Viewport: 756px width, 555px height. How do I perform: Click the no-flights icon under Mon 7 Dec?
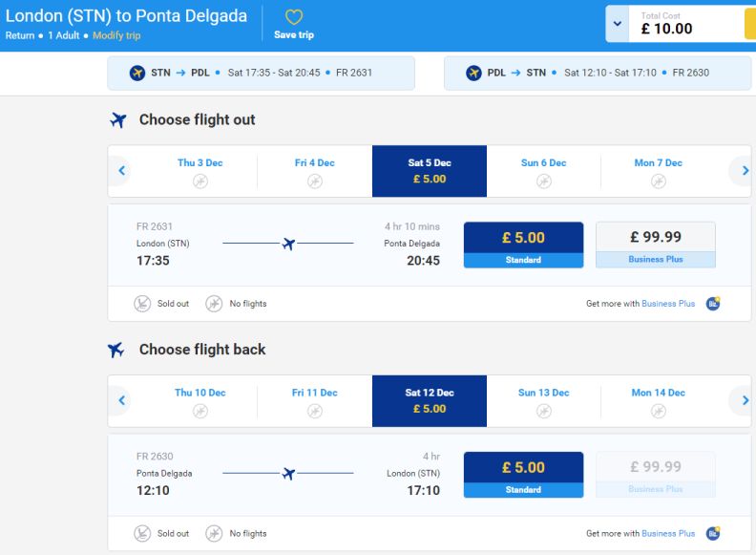pyautogui.click(x=659, y=181)
